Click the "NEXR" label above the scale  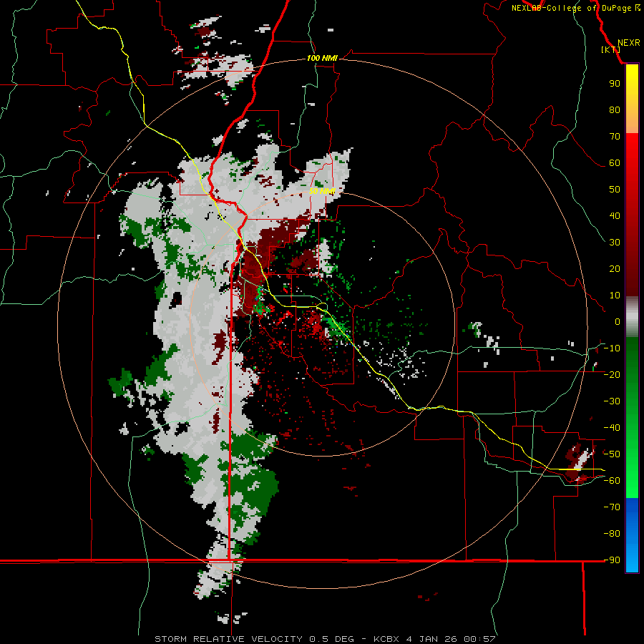click(x=629, y=43)
